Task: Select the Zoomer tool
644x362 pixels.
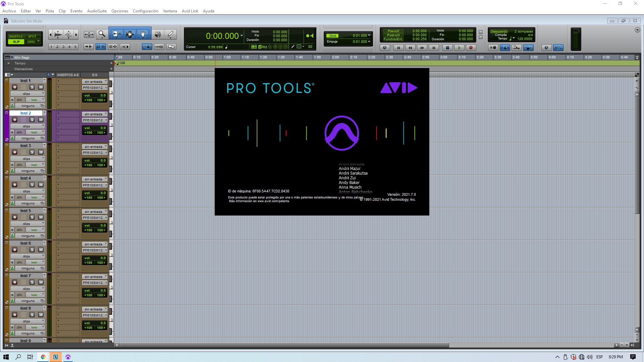Action: click(x=102, y=34)
